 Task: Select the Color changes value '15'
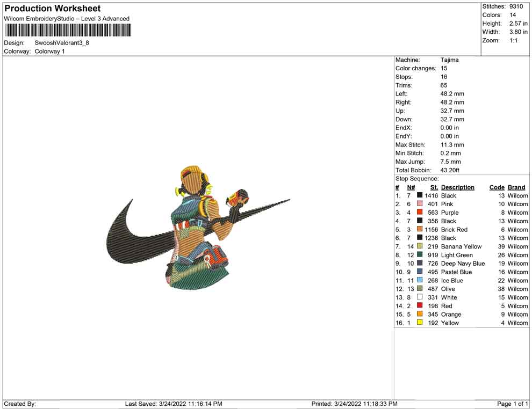coord(444,69)
